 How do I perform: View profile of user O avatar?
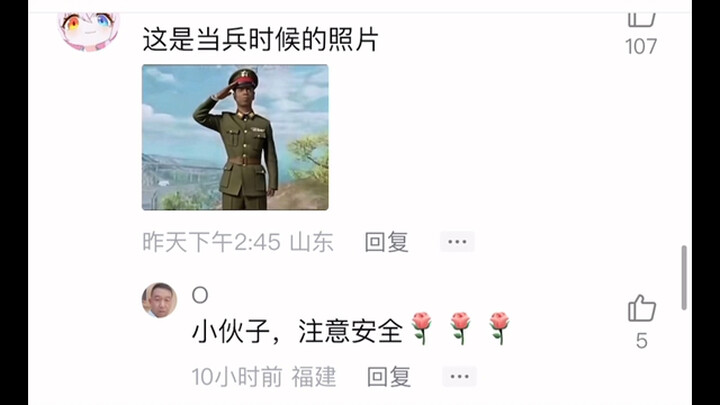coord(159,300)
